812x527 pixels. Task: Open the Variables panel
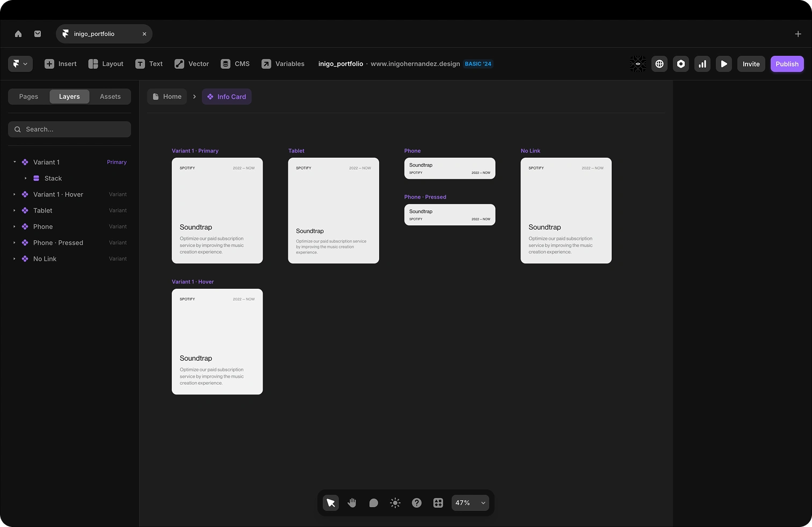[282, 63]
